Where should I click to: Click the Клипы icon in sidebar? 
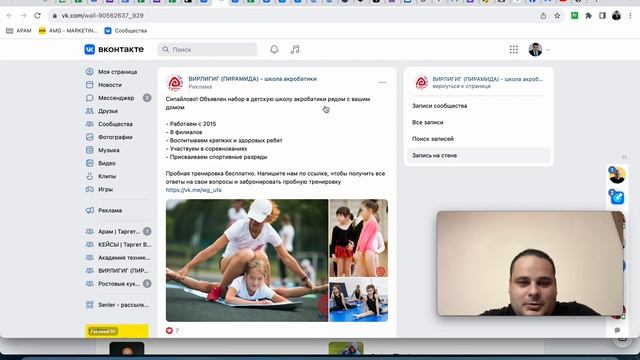(90, 176)
